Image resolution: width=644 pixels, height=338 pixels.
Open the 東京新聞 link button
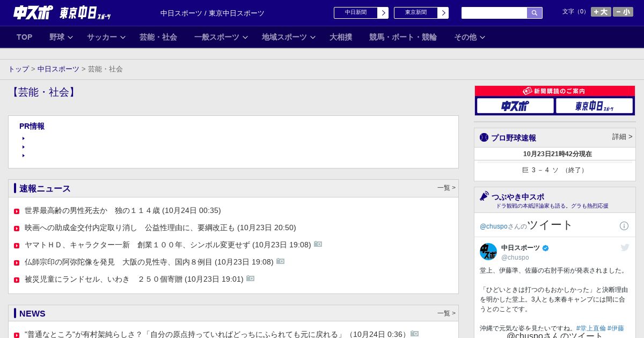416,13
